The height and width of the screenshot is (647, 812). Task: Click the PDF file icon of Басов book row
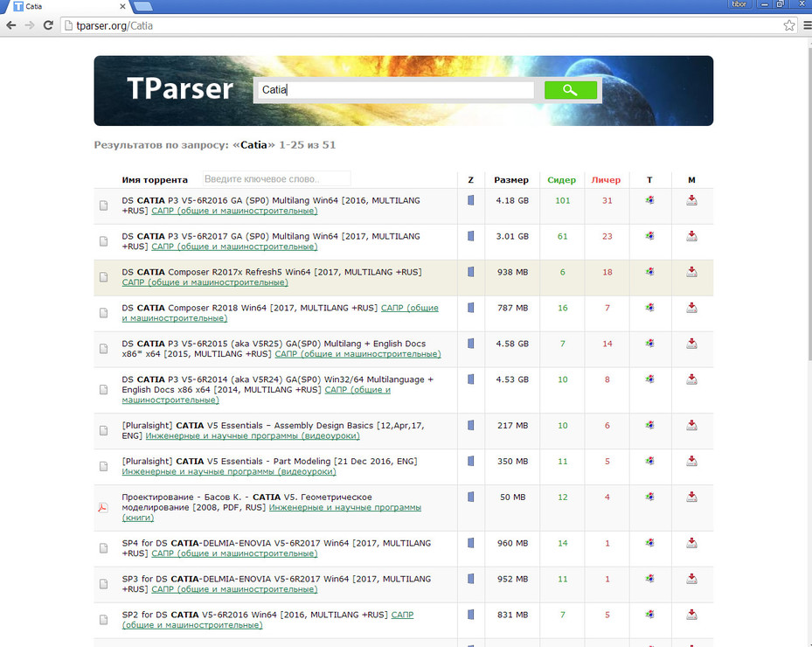click(102, 507)
